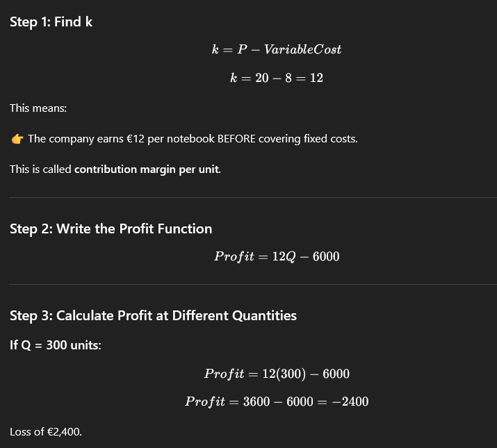
Task: Click the "This is called" text
Action: click(x=40, y=169)
